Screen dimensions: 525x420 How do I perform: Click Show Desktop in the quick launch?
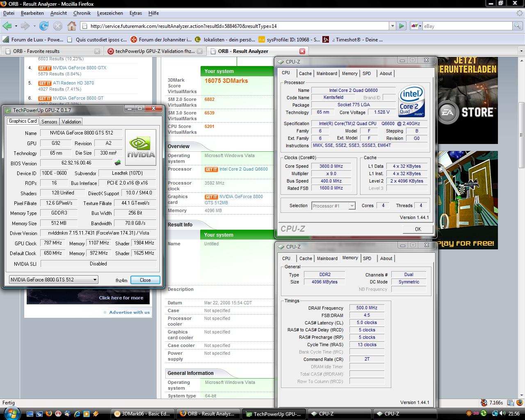30,413
